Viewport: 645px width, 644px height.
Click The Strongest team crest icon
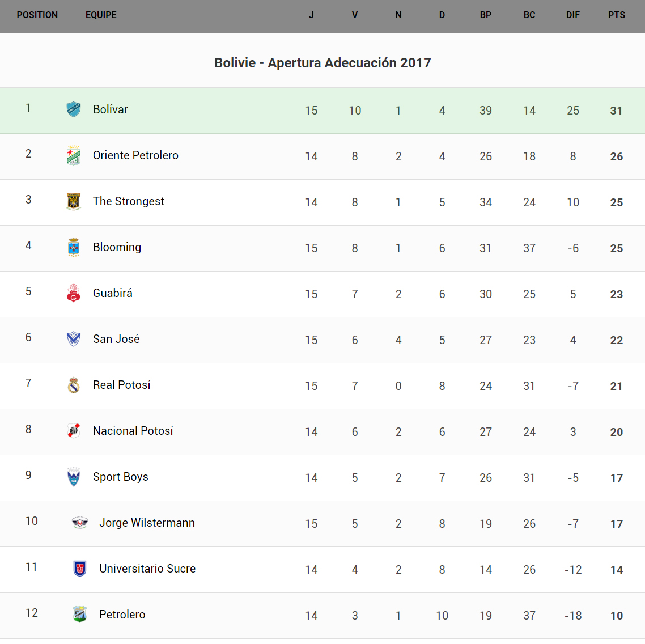[74, 201]
